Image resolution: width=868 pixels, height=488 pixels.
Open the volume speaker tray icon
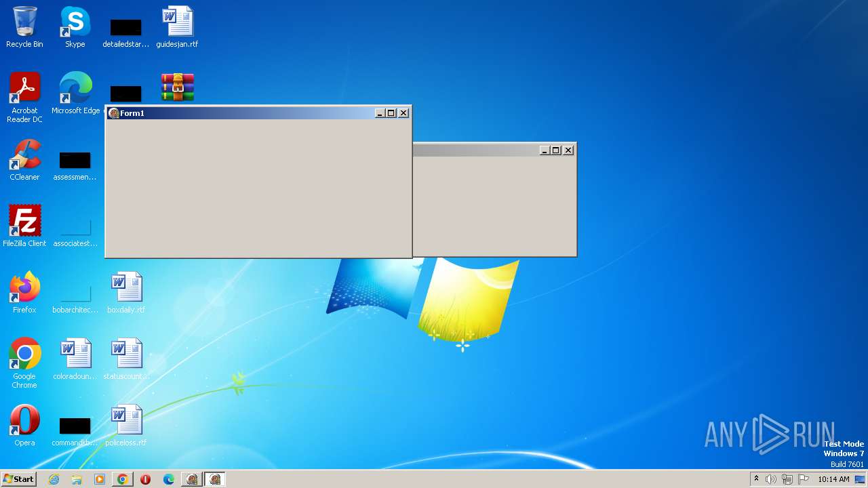(x=771, y=479)
